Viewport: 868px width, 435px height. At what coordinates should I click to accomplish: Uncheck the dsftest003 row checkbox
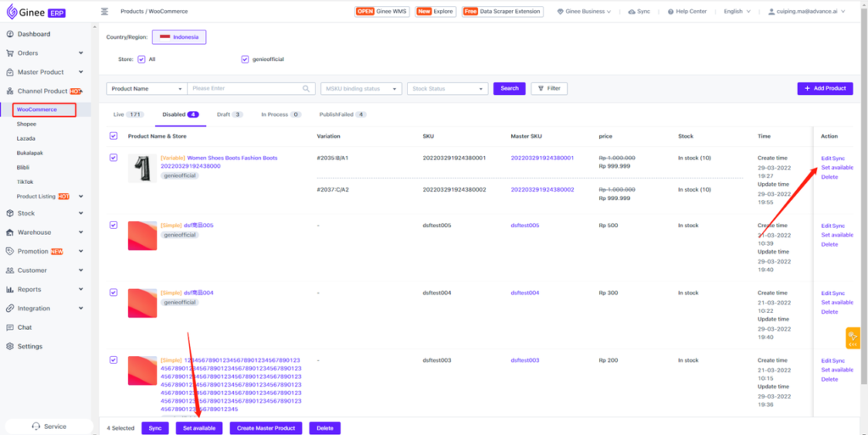tap(114, 360)
